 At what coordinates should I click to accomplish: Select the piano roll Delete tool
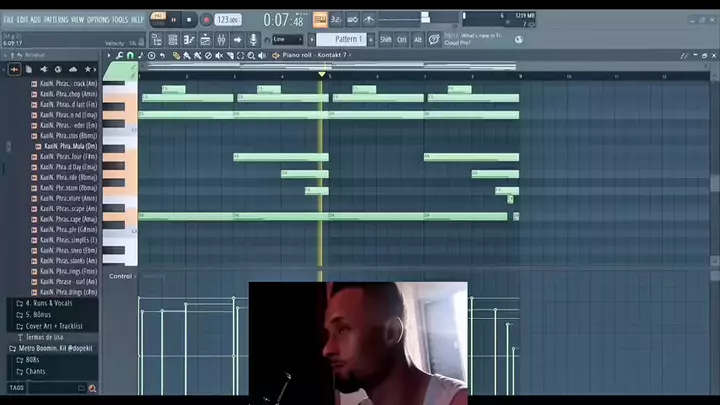pos(208,56)
